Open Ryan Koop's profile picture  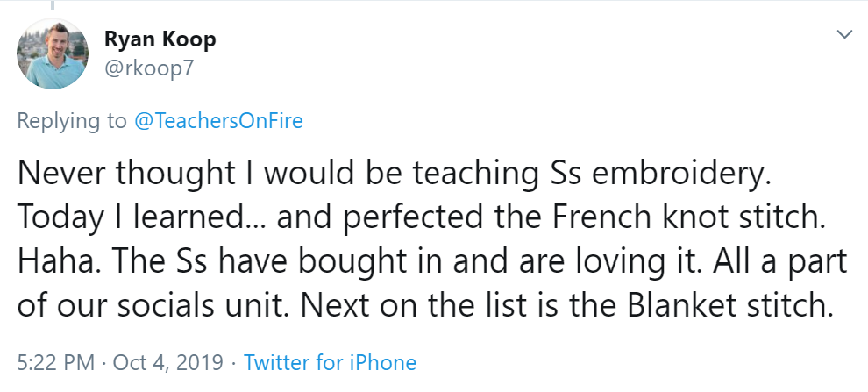point(53,53)
